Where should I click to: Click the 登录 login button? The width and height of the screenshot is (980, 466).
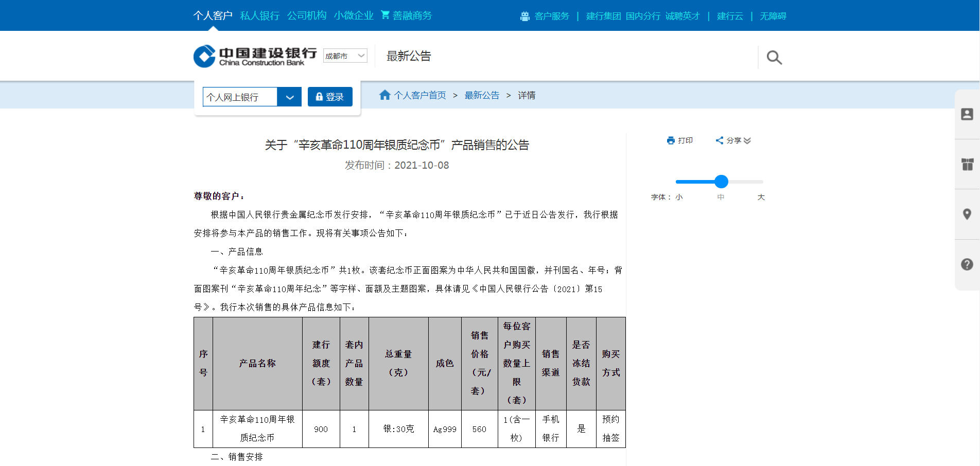[x=330, y=97]
